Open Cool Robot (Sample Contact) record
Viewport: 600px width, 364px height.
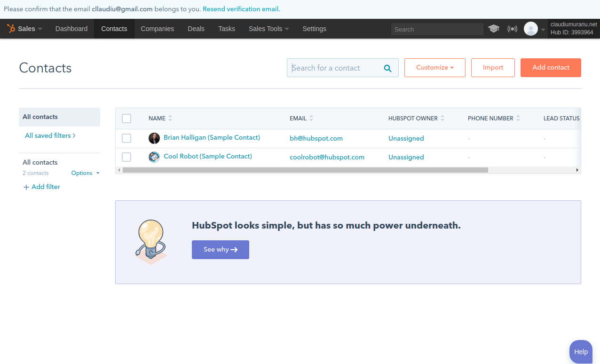point(208,157)
